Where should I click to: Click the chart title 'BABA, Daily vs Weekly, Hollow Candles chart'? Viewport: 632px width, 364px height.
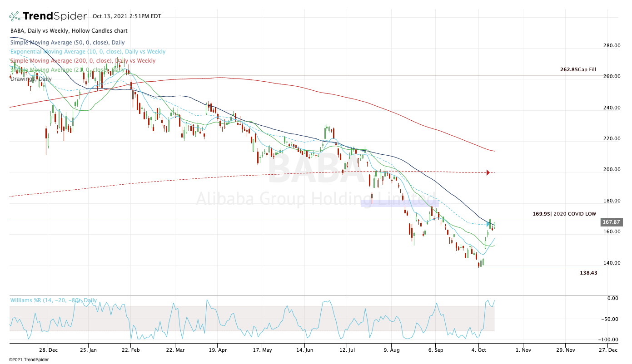tap(69, 31)
